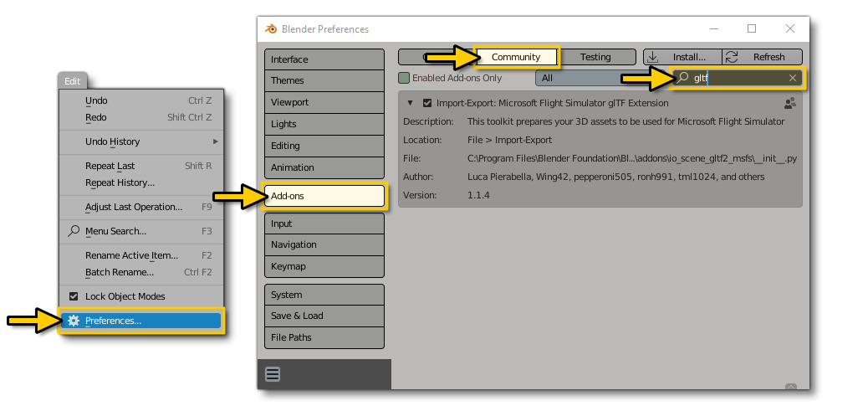Click into the gltf search field
The height and width of the screenshot is (406, 868).
click(737, 78)
